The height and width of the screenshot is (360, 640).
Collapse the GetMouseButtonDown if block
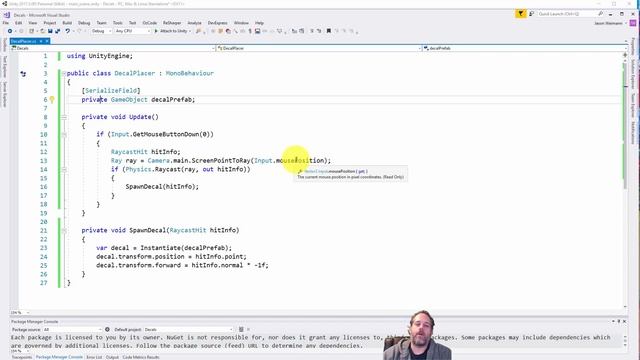[64, 135]
